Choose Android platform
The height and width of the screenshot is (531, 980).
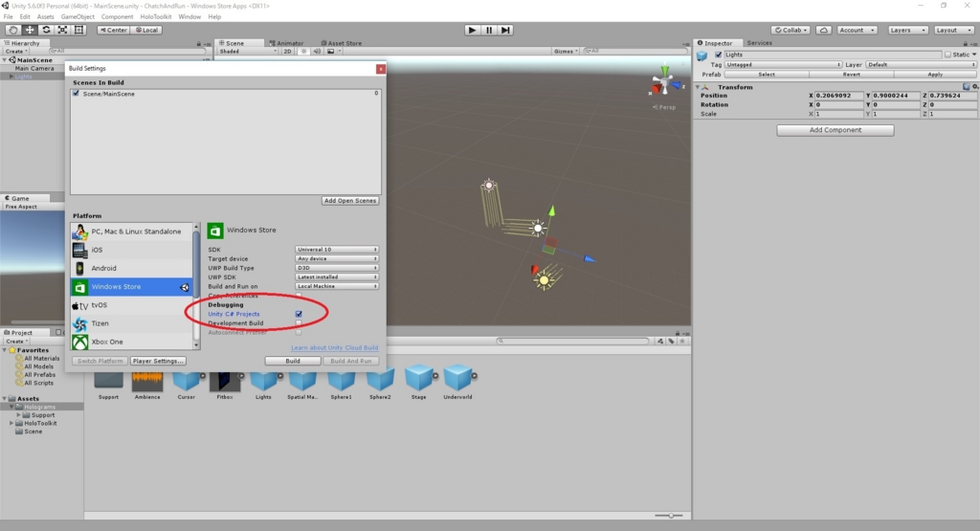coord(132,268)
